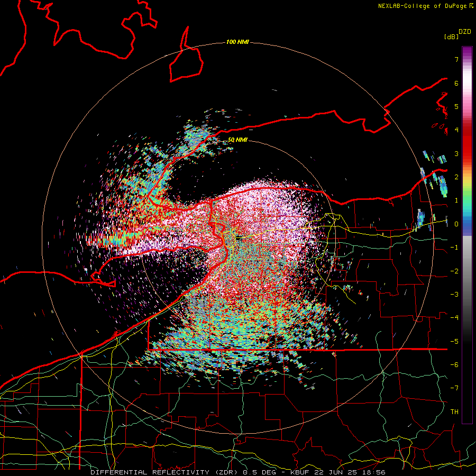The image size is (476, 476).
Task: Click the TH threshold label on the scale
Action: coord(454,412)
